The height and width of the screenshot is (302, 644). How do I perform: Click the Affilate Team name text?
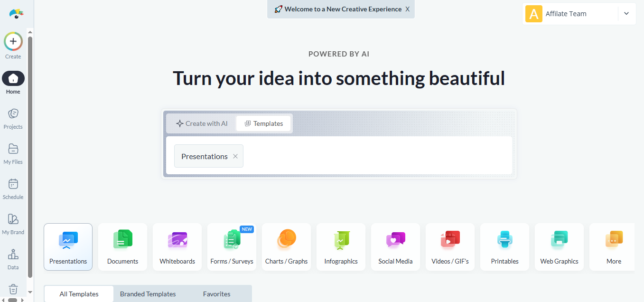[x=566, y=14]
